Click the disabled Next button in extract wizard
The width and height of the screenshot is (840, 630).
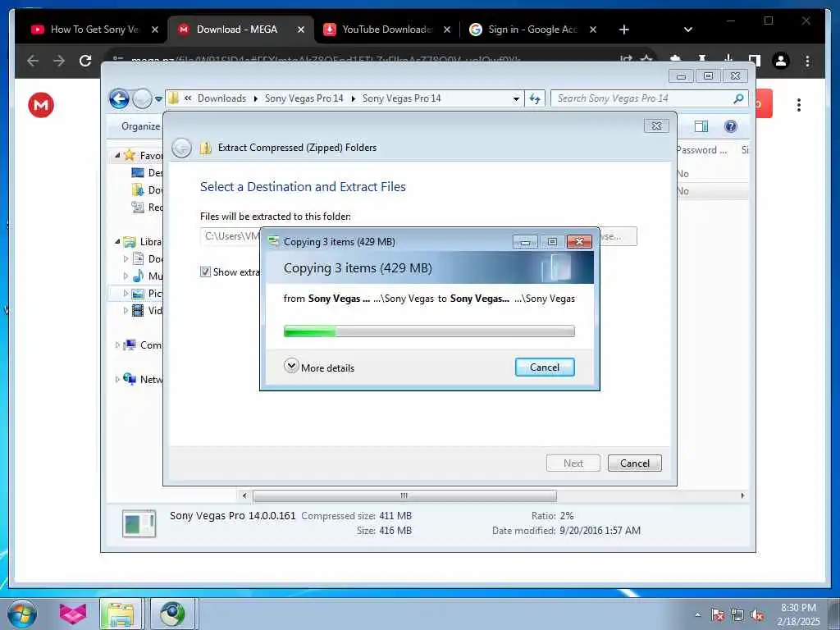click(x=573, y=463)
